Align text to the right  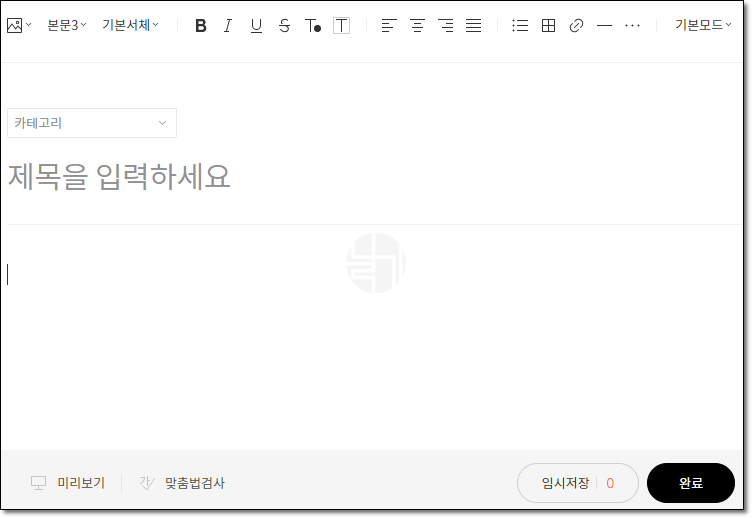[x=446, y=25]
